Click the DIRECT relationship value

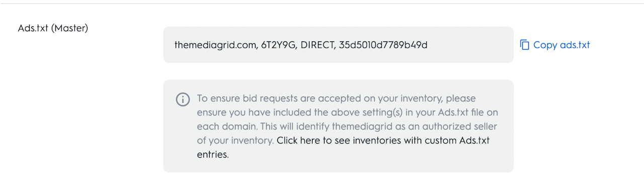[x=317, y=45]
